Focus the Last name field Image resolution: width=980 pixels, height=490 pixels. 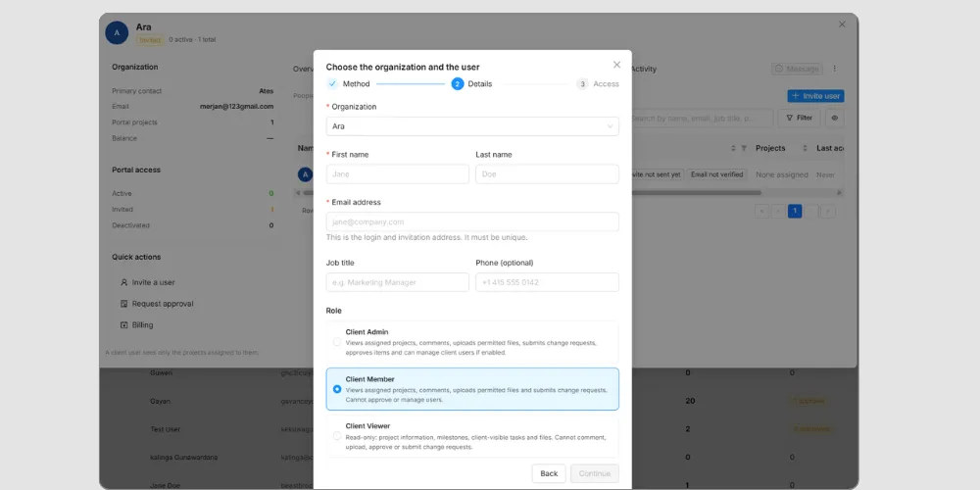[x=548, y=174]
